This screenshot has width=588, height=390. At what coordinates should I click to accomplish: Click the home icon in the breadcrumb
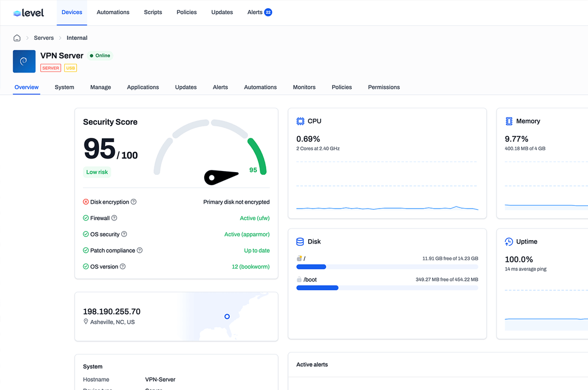pyautogui.click(x=16, y=38)
